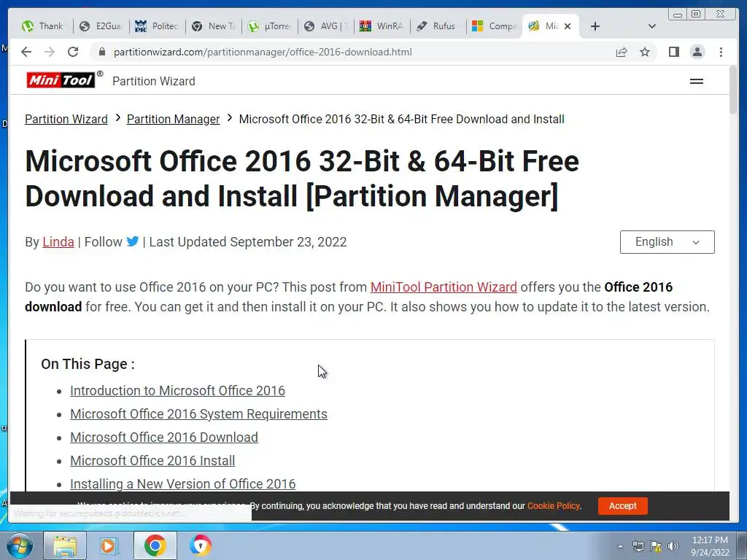Image resolution: width=747 pixels, height=560 pixels.
Task: Open the Cookie Policy link
Action: 554,506
